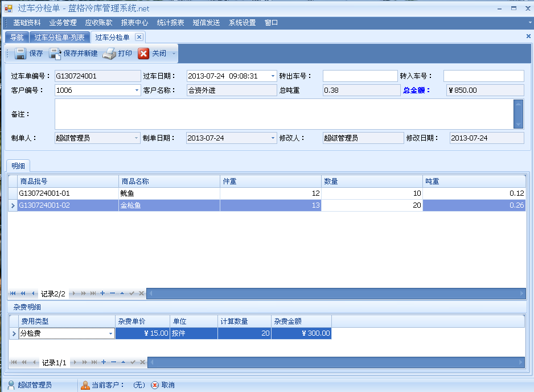
Task: Click the 杂费明细 grid horizontal scrollbar
Action: point(337,362)
